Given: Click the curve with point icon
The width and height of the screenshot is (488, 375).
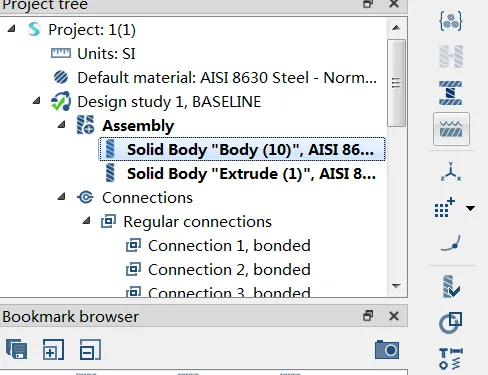Looking at the screenshot, I should point(451,243).
